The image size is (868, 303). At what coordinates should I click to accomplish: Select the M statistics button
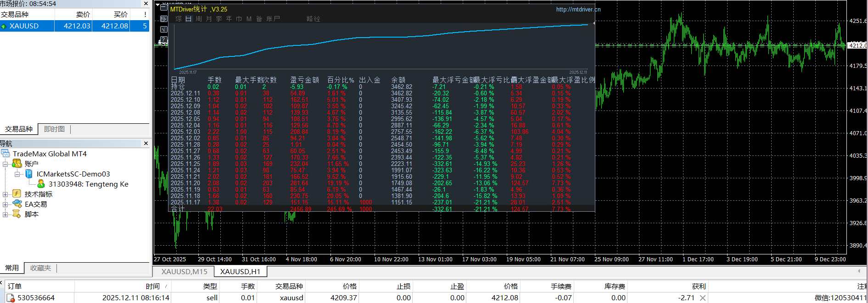249,19
